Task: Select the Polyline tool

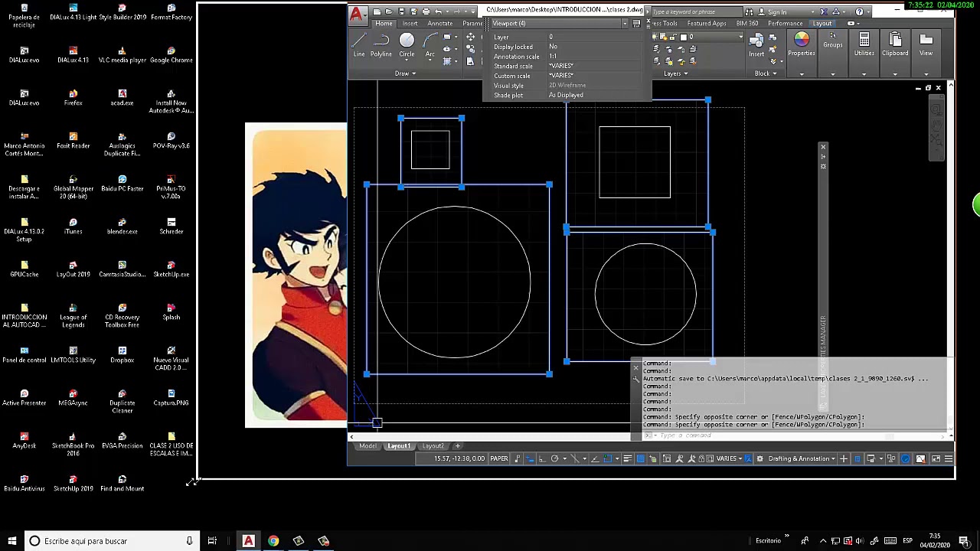Action: [x=381, y=44]
